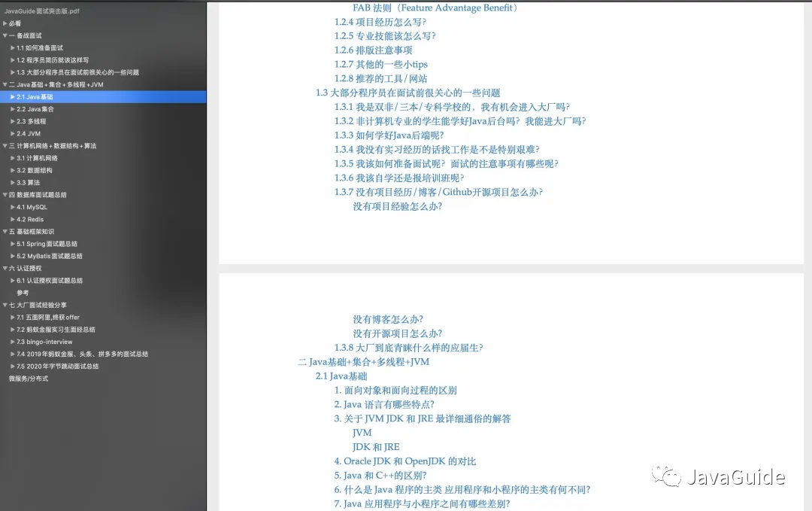
Task: Open link 3. 关于 JVM JDK 和 JRE 最详细通俗的解答
Action: (x=422, y=418)
